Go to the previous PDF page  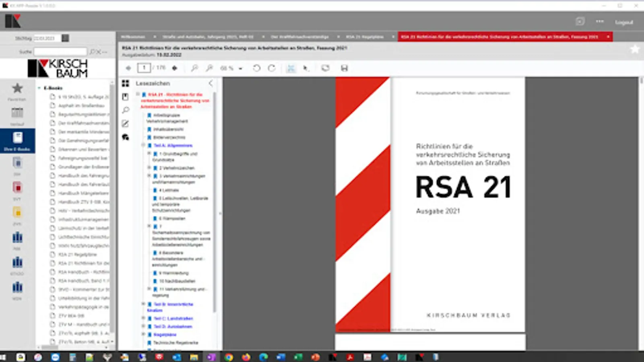pos(128,68)
